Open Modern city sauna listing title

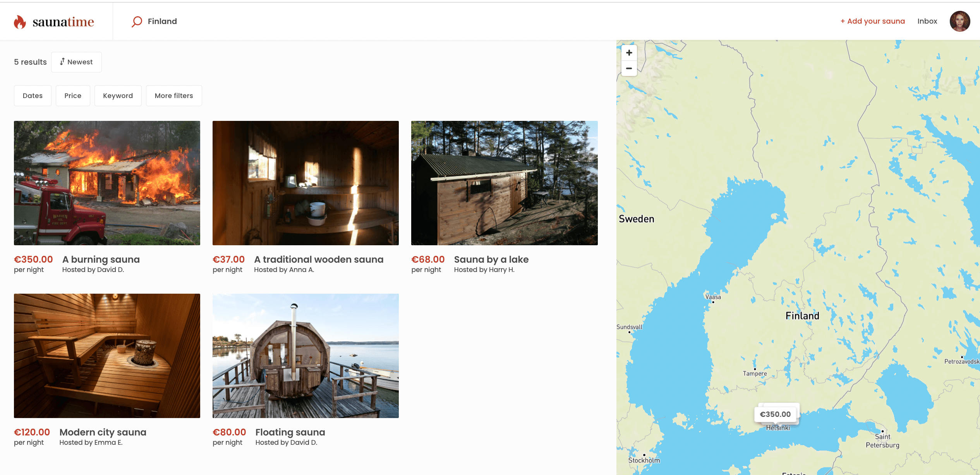[x=103, y=432]
